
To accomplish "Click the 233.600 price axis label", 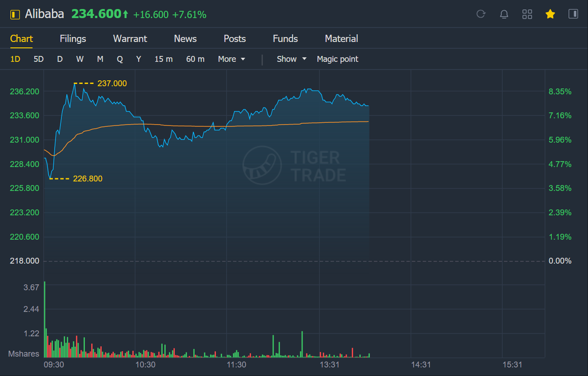I will (24, 116).
